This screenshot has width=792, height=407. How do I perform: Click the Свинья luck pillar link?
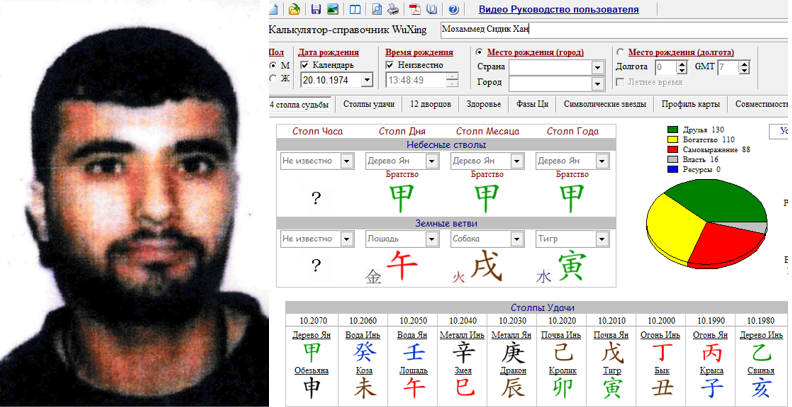(x=761, y=370)
